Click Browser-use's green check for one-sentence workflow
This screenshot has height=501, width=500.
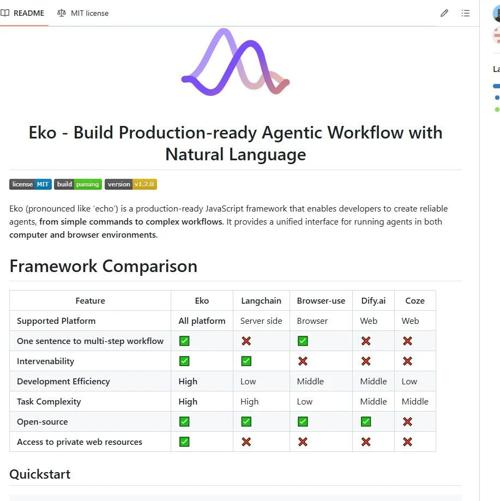coord(303,341)
